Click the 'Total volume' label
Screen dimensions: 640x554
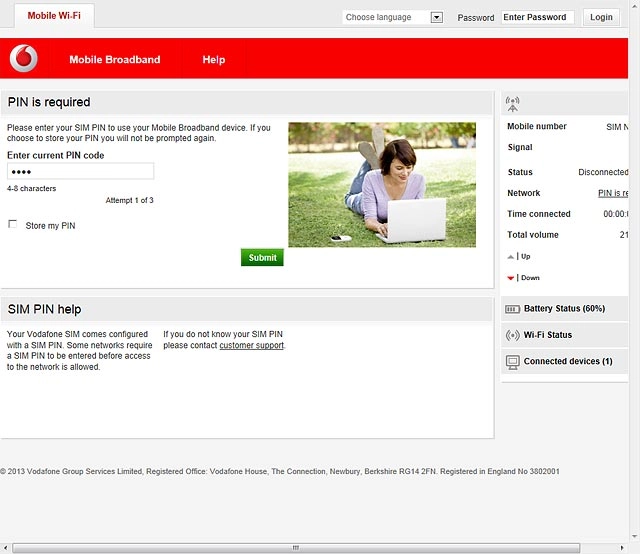(533, 235)
